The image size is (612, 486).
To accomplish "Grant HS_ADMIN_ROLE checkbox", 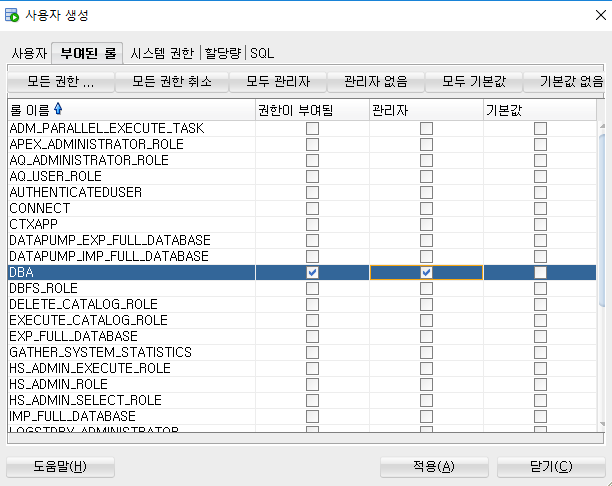I will point(312,385).
